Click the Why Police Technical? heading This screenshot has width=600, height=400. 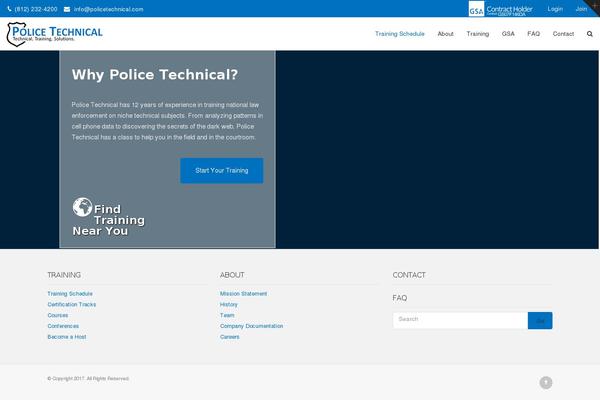coord(155,75)
